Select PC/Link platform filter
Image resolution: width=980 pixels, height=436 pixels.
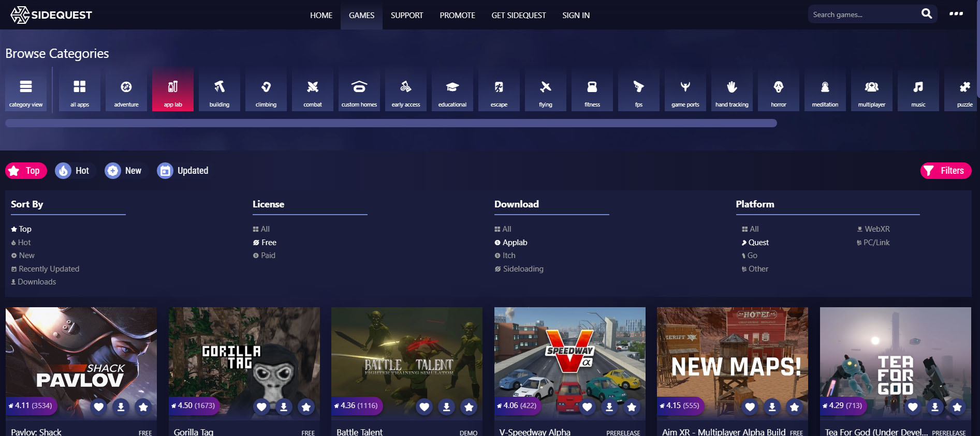873,243
